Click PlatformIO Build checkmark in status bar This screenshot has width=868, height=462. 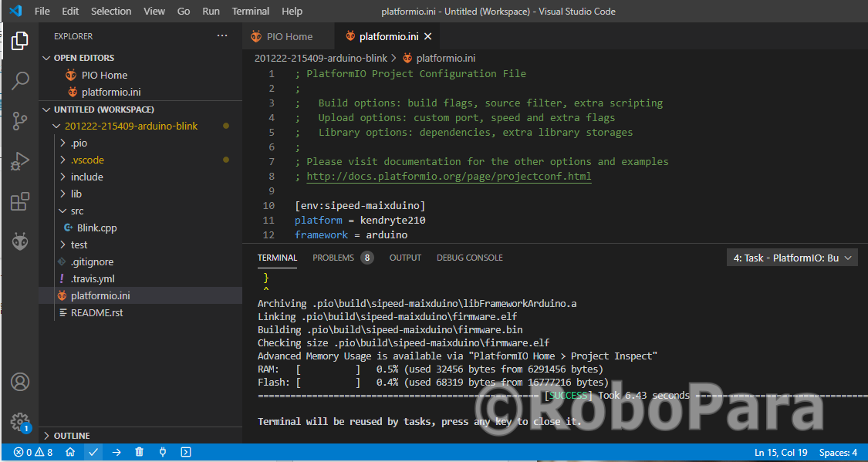[x=93, y=452]
